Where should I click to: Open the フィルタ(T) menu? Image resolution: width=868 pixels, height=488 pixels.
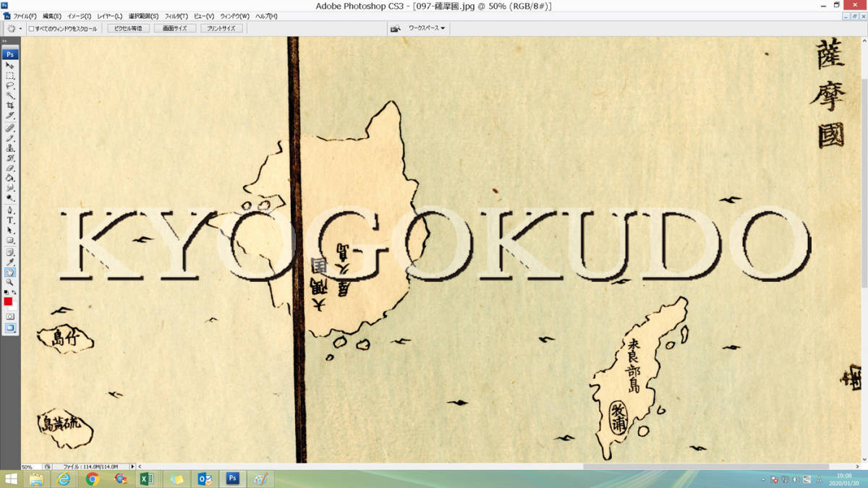pos(176,16)
